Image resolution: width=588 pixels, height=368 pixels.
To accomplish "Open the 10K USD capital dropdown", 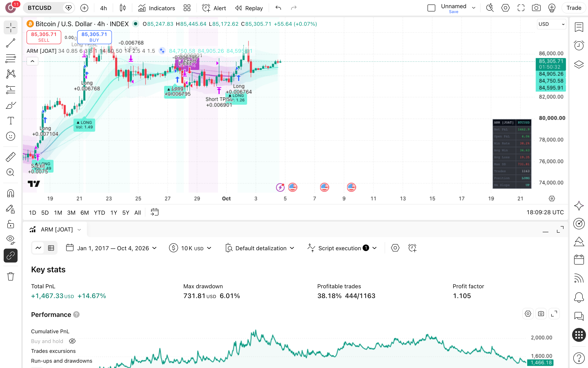I will point(190,248).
